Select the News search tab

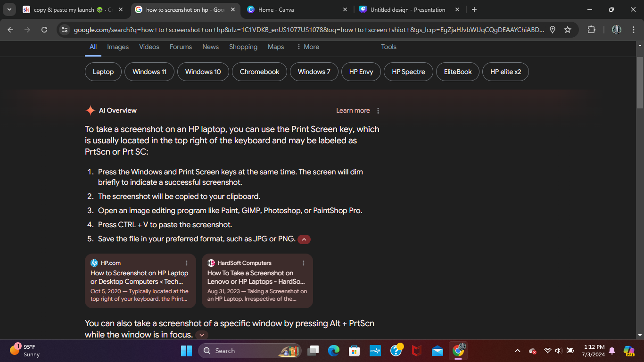(210, 47)
